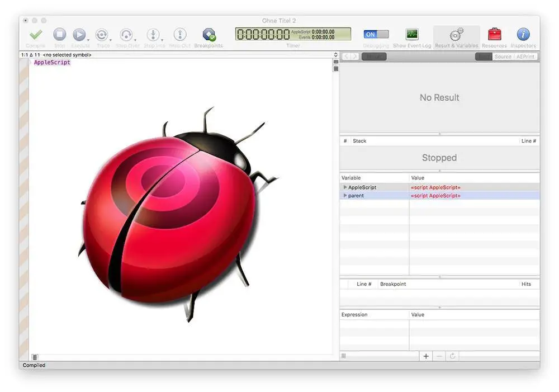The width and height of the screenshot is (559, 392).
Task: Open the Execute dropdown arrow
Action: [88, 40]
